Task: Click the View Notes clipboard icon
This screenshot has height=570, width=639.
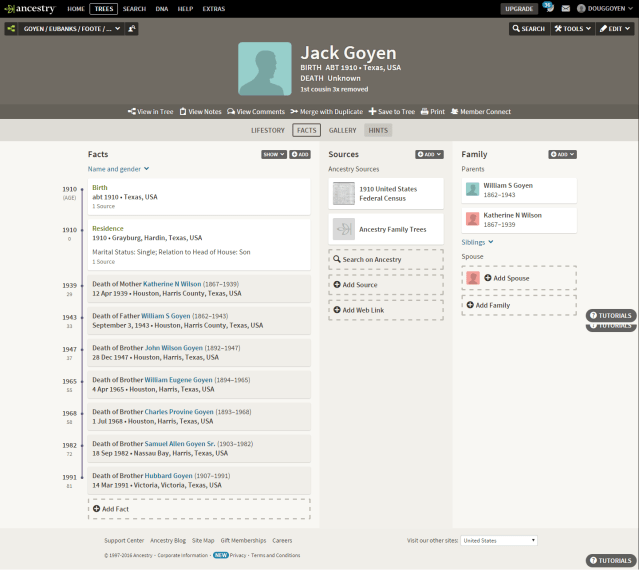Action: [x=183, y=111]
